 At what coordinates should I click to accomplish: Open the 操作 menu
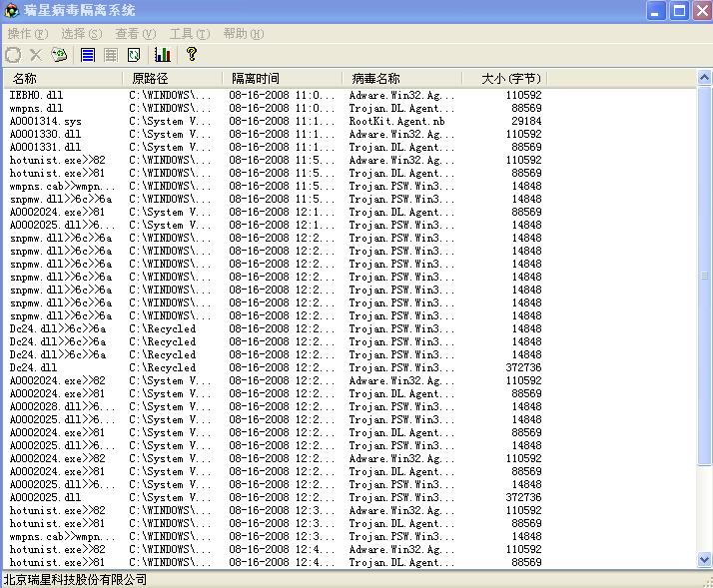pos(27,34)
